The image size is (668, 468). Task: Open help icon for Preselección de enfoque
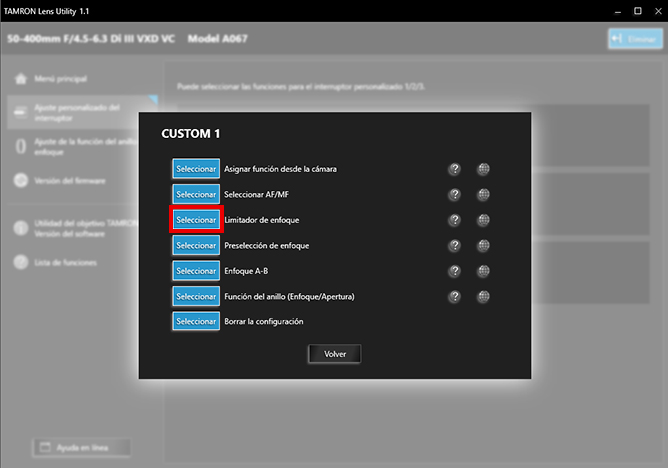click(455, 246)
